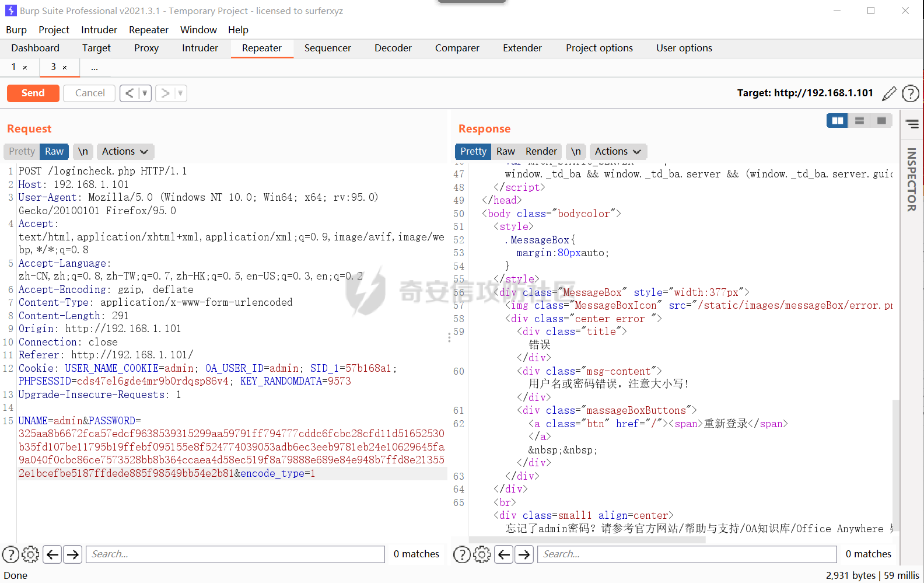Switch to the Sequencer tab

[328, 48]
